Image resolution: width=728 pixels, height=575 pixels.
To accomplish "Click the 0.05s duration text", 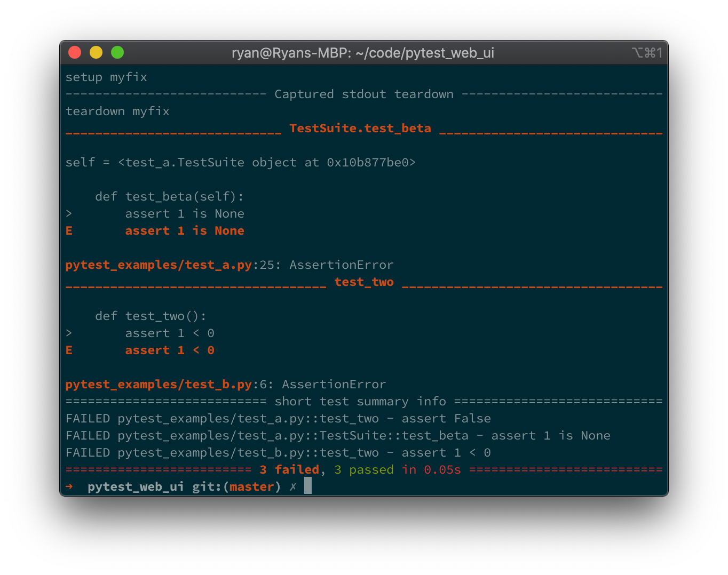I will click(441, 469).
